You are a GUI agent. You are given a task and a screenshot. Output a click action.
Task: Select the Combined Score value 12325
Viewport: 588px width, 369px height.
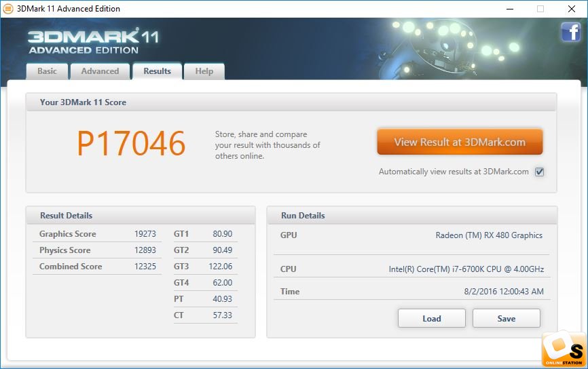tap(145, 267)
